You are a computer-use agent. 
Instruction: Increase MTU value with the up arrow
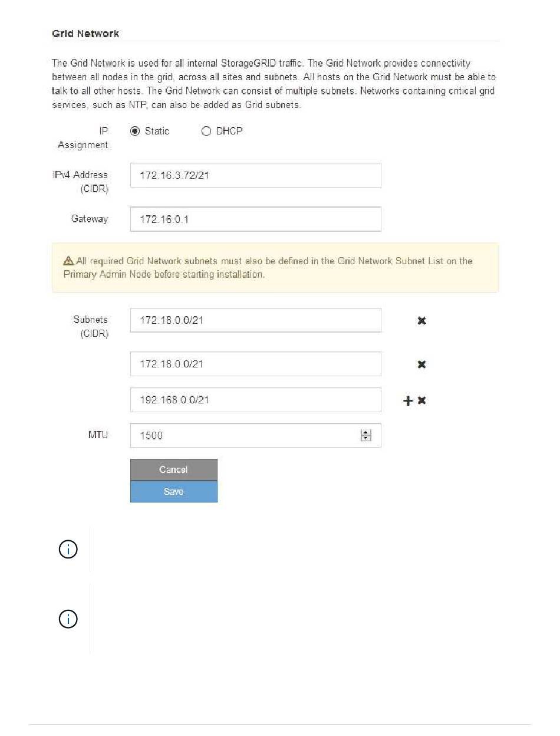tap(366, 432)
